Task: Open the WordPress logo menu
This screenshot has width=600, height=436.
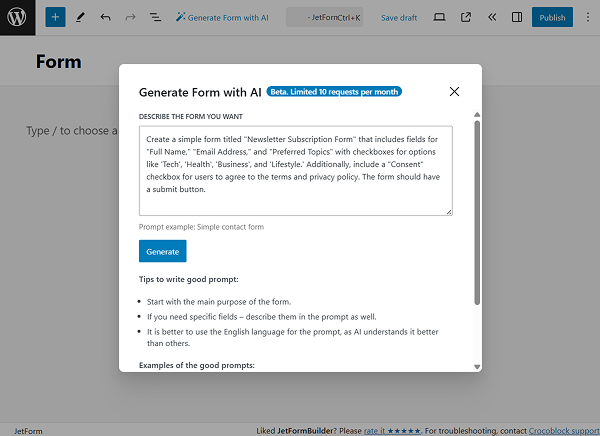Action: 18,18
